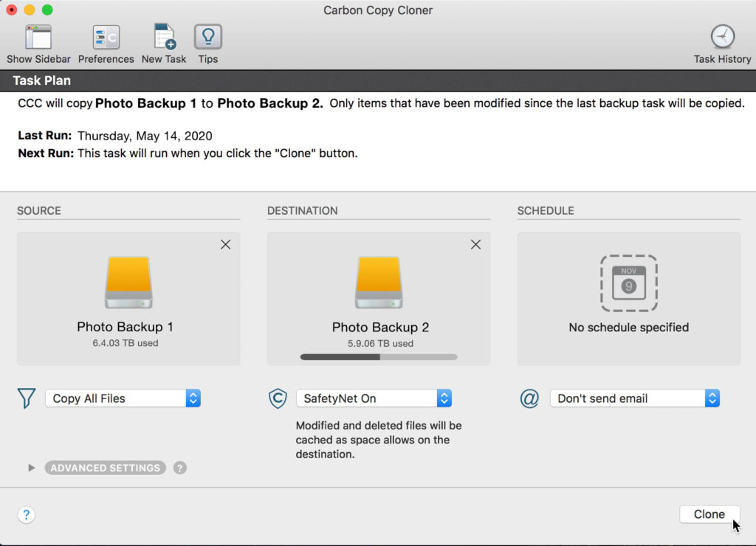Open Task History clock icon
756x546 pixels.
722,37
